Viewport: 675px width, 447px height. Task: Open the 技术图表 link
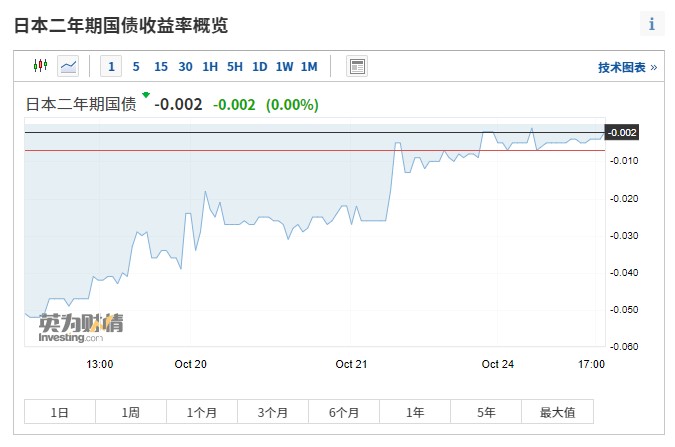tap(627, 67)
